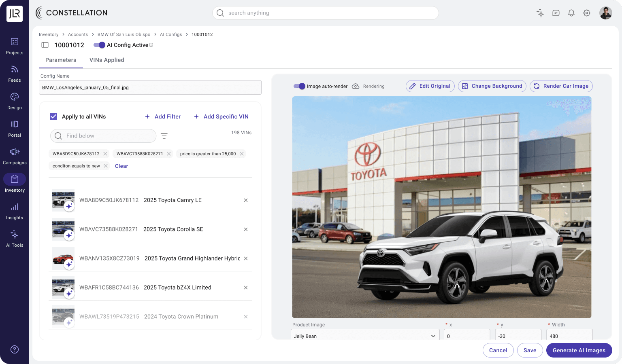Click Add Specific VIN
The height and width of the screenshot is (364, 622).
(x=221, y=116)
